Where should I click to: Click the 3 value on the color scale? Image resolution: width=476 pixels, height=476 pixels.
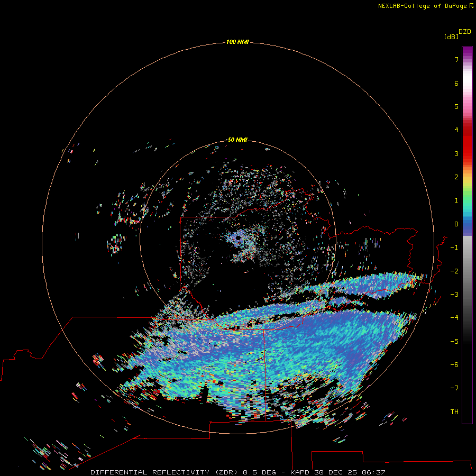coord(456,153)
